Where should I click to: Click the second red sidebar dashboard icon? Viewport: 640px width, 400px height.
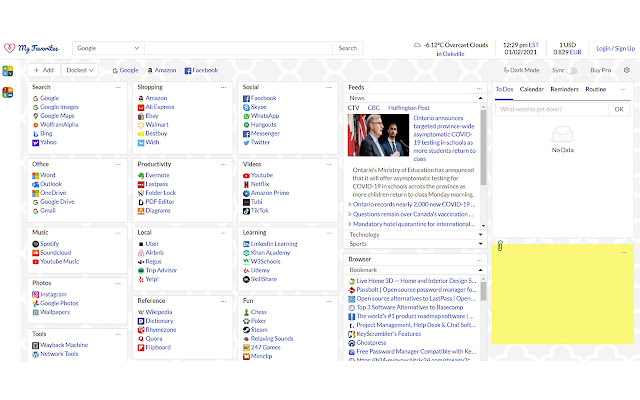[x=7, y=92]
